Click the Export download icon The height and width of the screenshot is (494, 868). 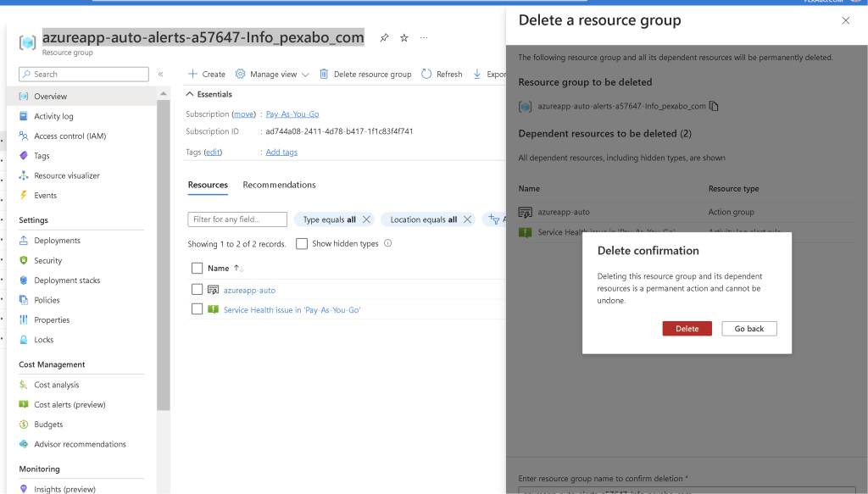477,74
